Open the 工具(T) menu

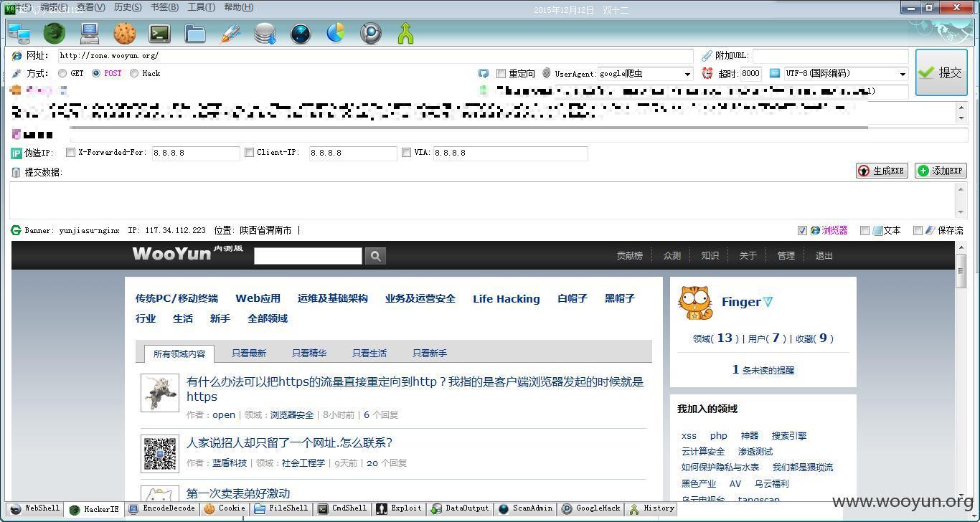[x=201, y=7]
